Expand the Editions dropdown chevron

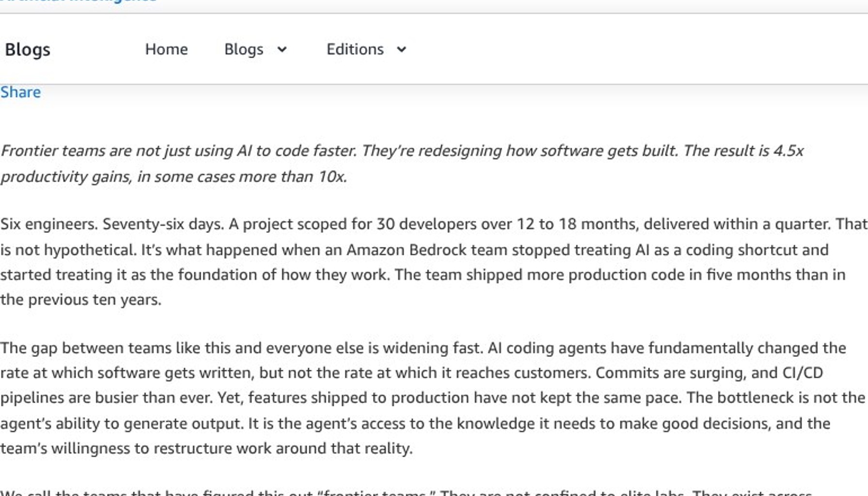(x=402, y=49)
